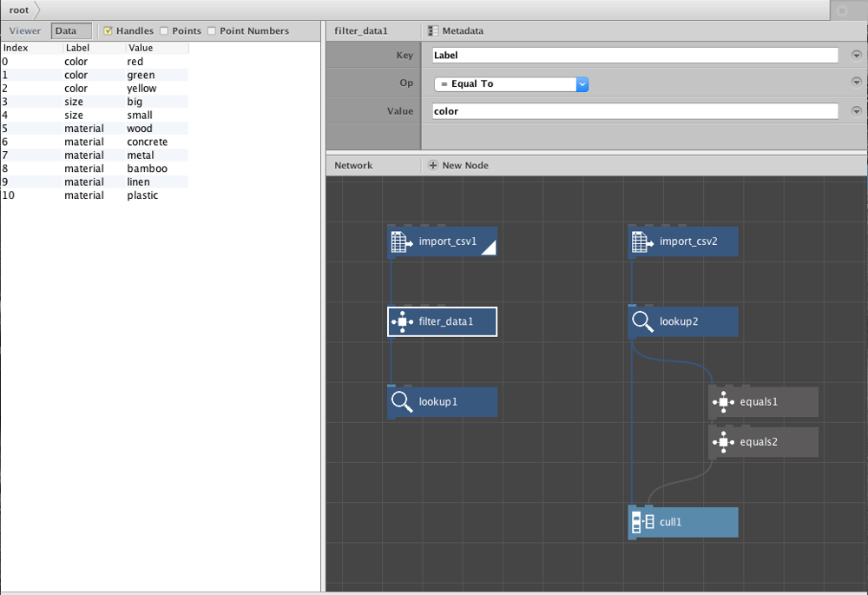
Task: Click the import_csv2 node table icon
Action: click(x=642, y=242)
